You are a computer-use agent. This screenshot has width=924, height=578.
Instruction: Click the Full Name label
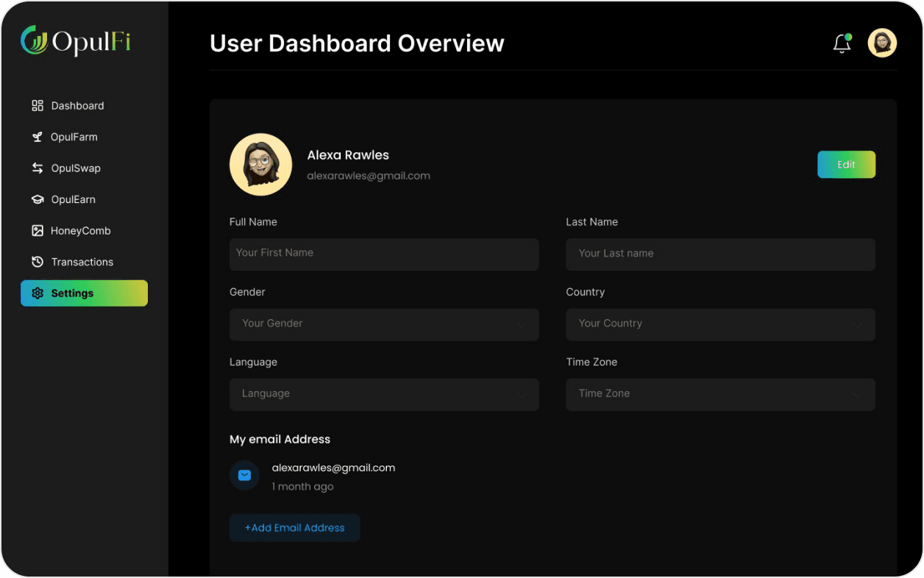click(x=253, y=222)
